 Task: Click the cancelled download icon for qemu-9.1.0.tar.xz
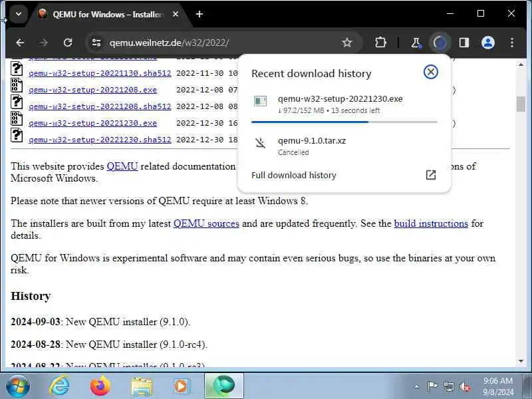click(260, 143)
